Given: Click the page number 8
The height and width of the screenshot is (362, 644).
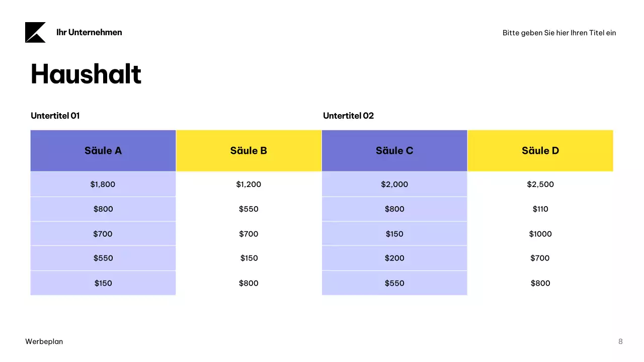Looking at the screenshot, I should click(620, 341).
